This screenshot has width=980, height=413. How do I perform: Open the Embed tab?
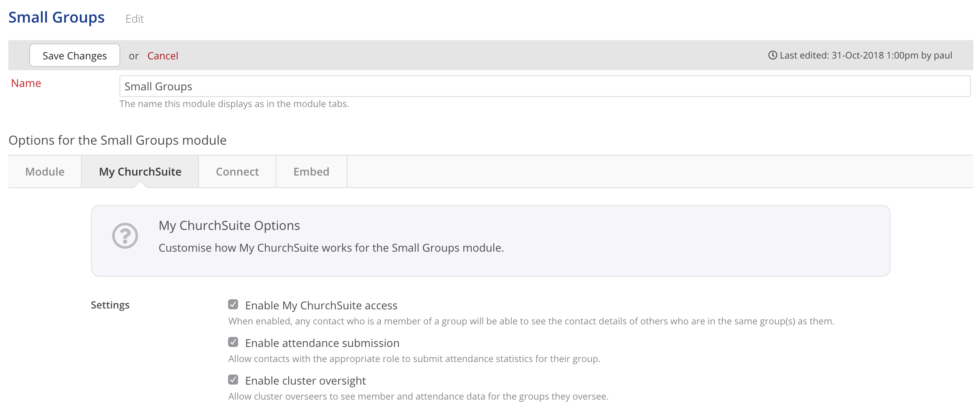coord(311,171)
